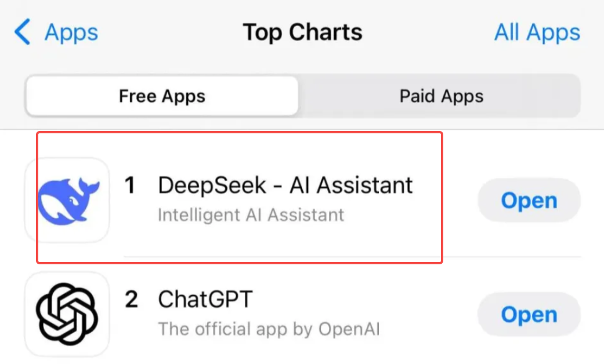The image size is (604, 364).
Task: Switch to the Free Apps segment
Action: pos(162,96)
